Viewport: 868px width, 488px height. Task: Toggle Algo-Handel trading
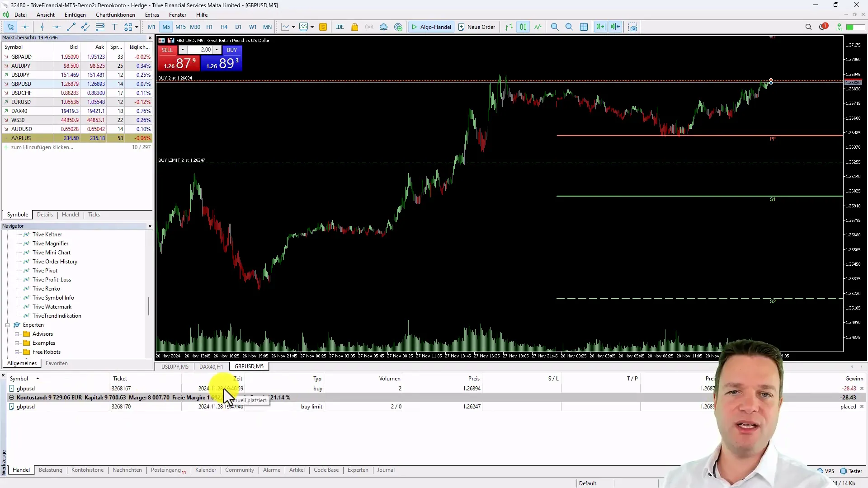pos(431,27)
